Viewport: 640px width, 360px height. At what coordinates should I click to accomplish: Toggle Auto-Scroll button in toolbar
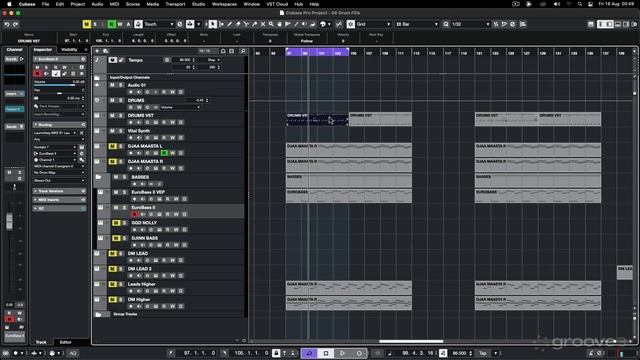click(190, 24)
